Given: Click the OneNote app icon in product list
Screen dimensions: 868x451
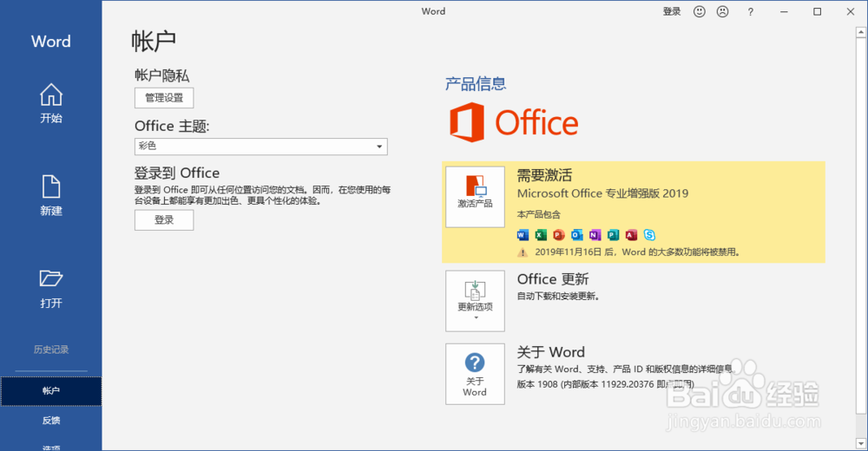Looking at the screenshot, I should pos(595,235).
